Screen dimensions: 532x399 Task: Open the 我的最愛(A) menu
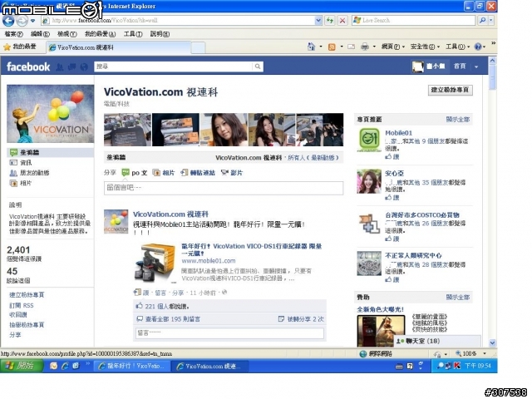coord(100,34)
